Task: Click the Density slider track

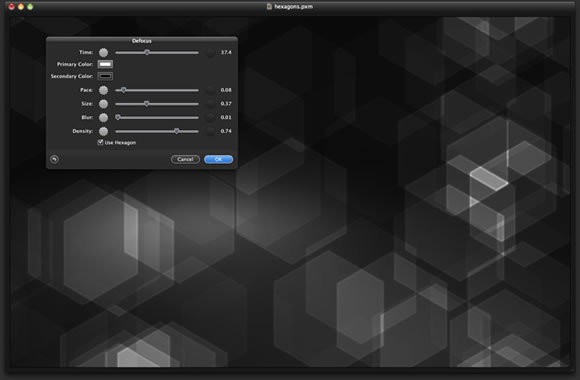Action: click(x=157, y=131)
